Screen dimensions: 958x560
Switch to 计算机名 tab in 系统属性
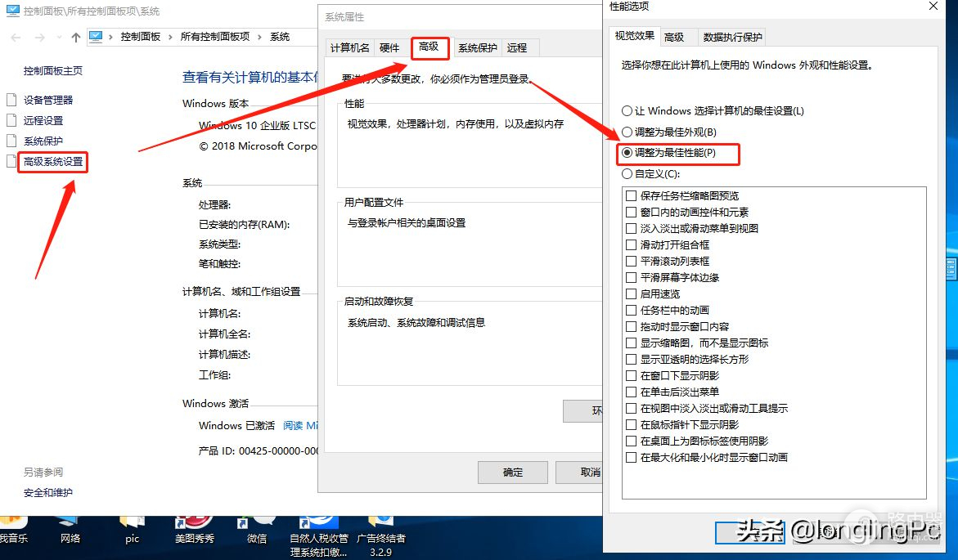pos(350,47)
